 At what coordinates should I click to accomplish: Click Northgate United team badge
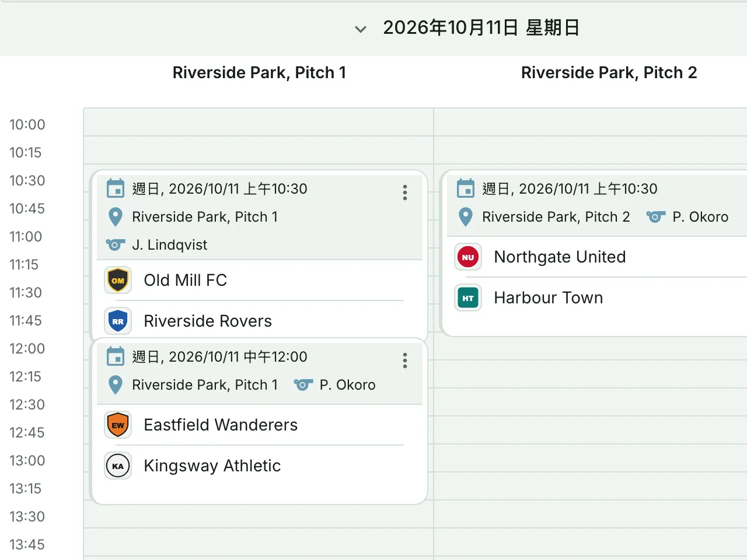(468, 257)
